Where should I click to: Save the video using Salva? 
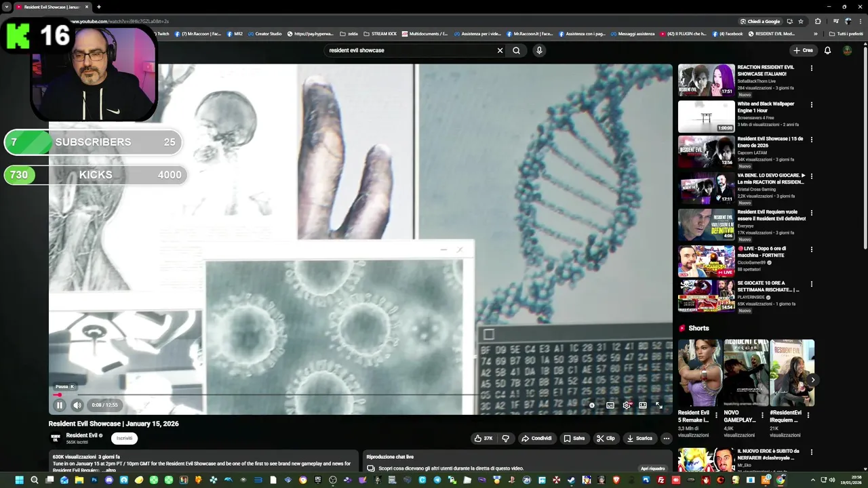574,439
